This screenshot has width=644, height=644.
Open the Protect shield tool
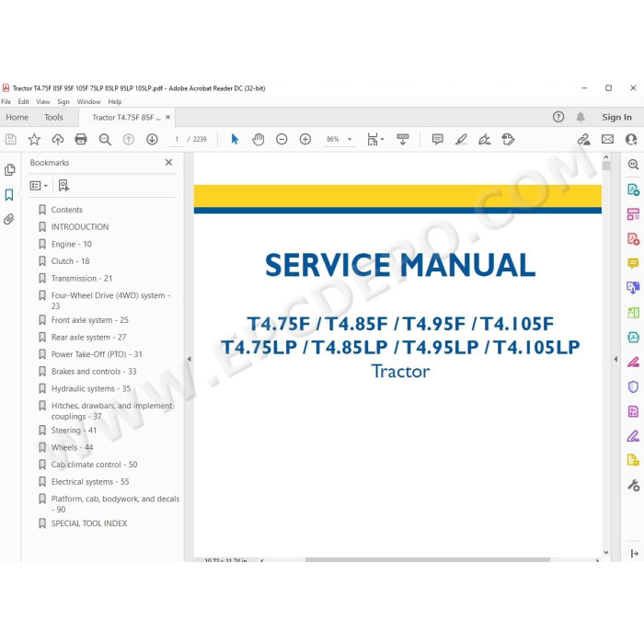pos(633,386)
